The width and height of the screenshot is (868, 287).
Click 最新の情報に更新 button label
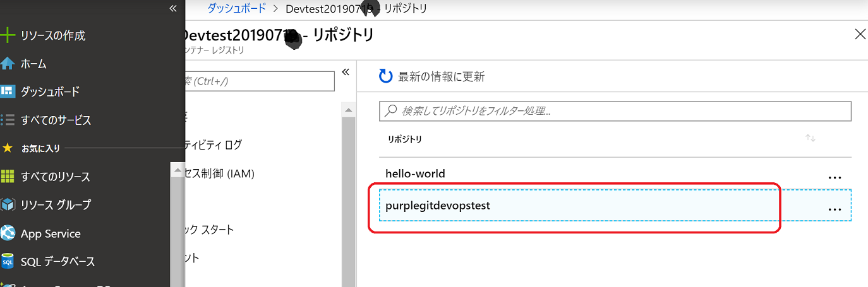pos(441,77)
